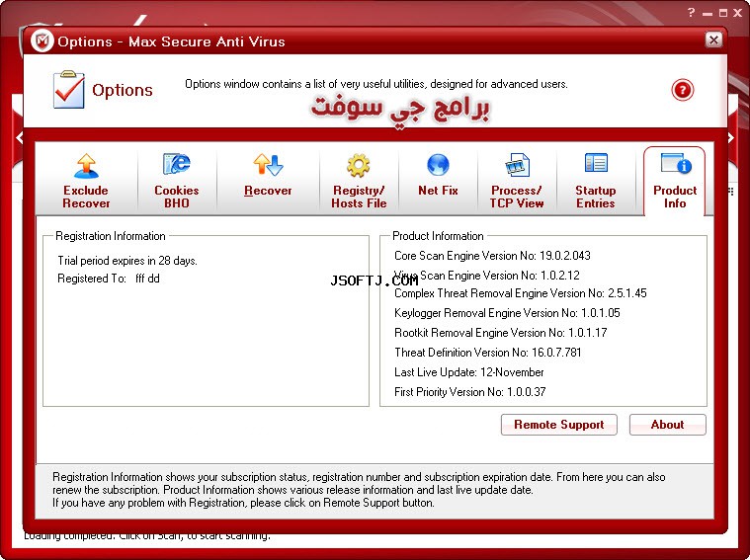Go to the Net Fix tab
Viewport: 750px width, 560px height.
pos(438,181)
